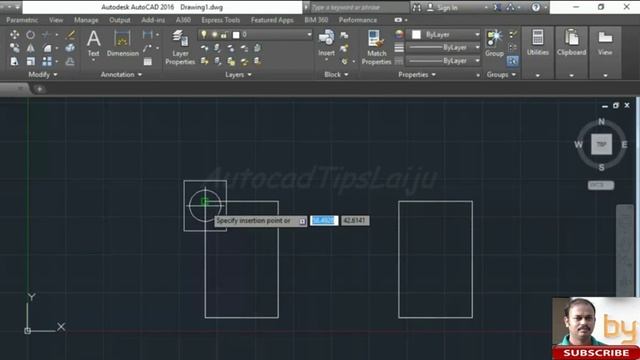Select the Explode tool in Modify panel
640x360 pixels.
(x=70, y=48)
